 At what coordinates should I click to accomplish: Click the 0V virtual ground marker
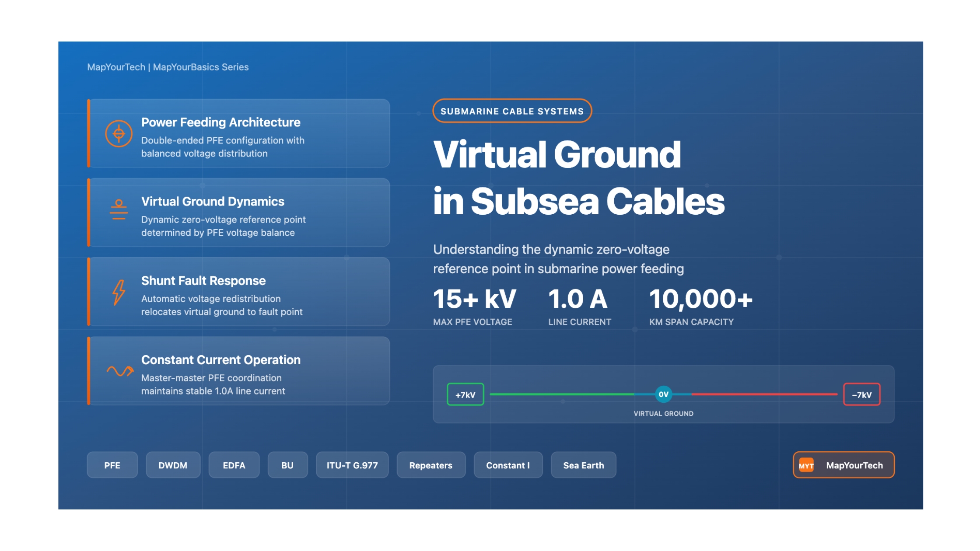click(x=663, y=394)
